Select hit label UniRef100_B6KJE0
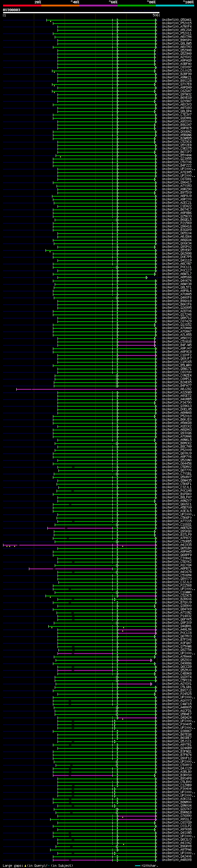197x868 pixels. 176,419
